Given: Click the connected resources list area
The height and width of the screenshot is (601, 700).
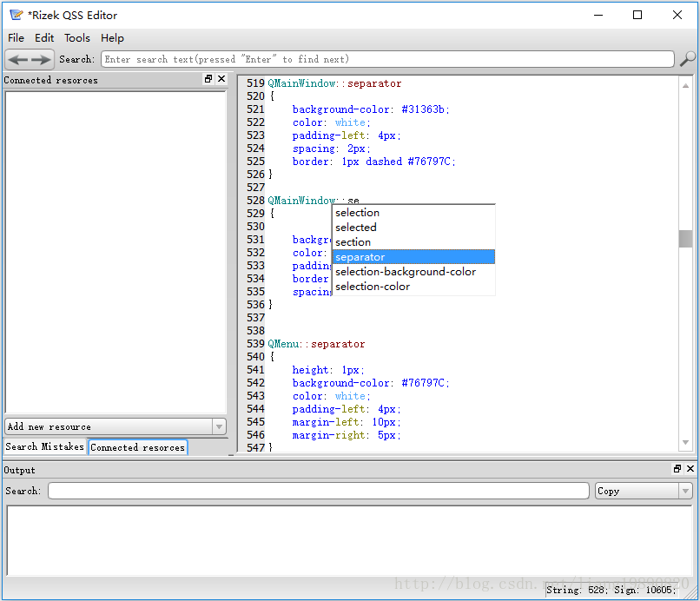Looking at the screenshot, I should [x=116, y=252].
